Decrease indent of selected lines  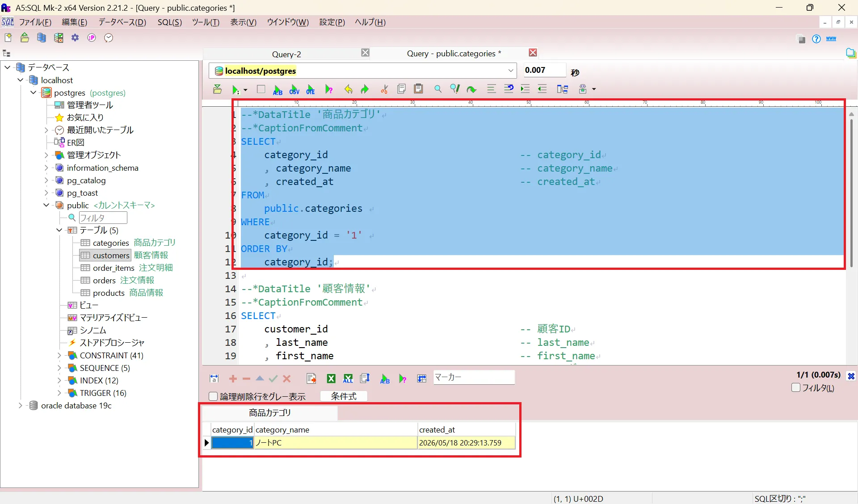click(x=542, y=89)
